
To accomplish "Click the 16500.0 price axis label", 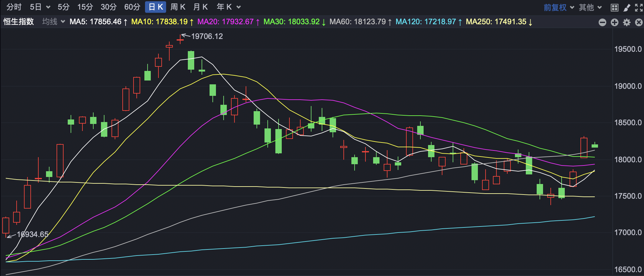I will [628, 270].
